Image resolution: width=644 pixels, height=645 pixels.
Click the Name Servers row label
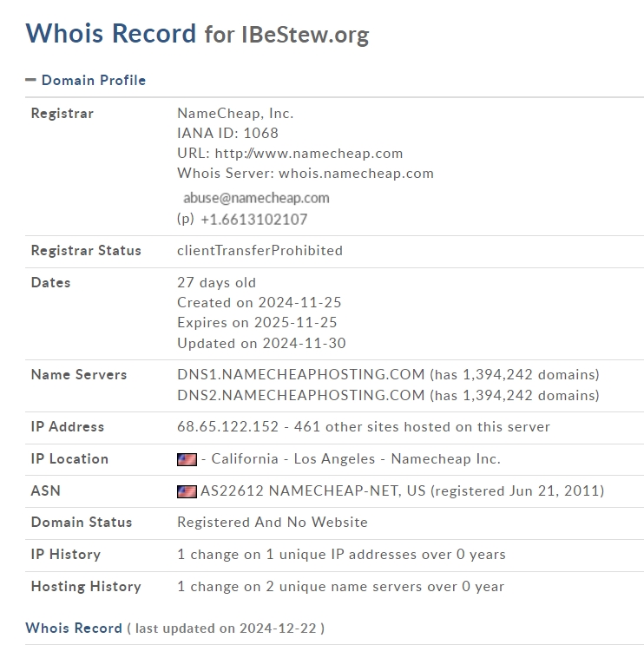pos(79,374)
